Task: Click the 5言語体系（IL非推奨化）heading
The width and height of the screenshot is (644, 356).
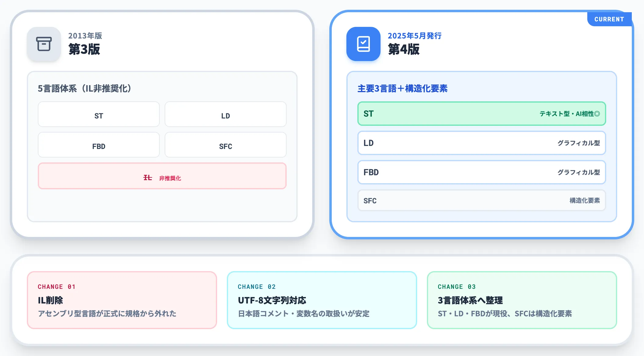Action: 84,89
